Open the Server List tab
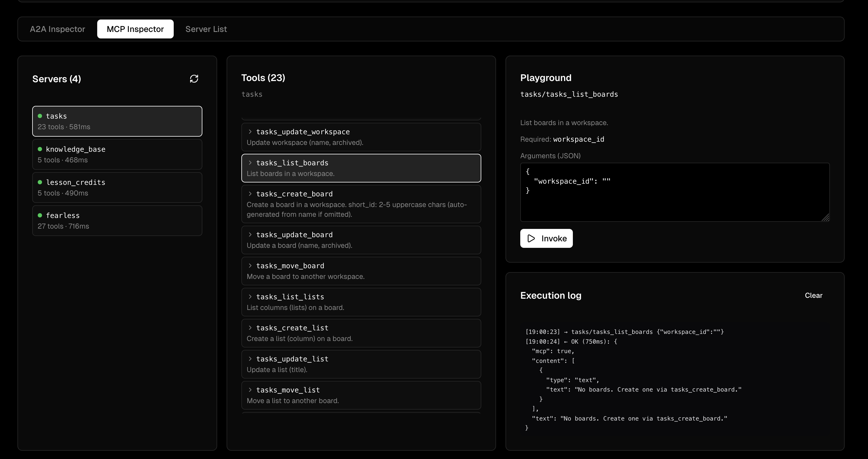868x459 pixels. point(206,29)
